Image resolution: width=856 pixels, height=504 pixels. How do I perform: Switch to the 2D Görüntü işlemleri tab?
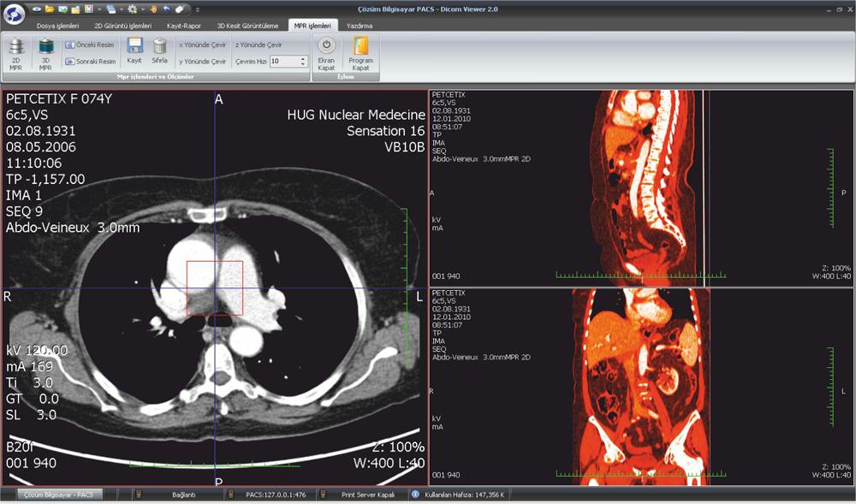click(122, 26)
